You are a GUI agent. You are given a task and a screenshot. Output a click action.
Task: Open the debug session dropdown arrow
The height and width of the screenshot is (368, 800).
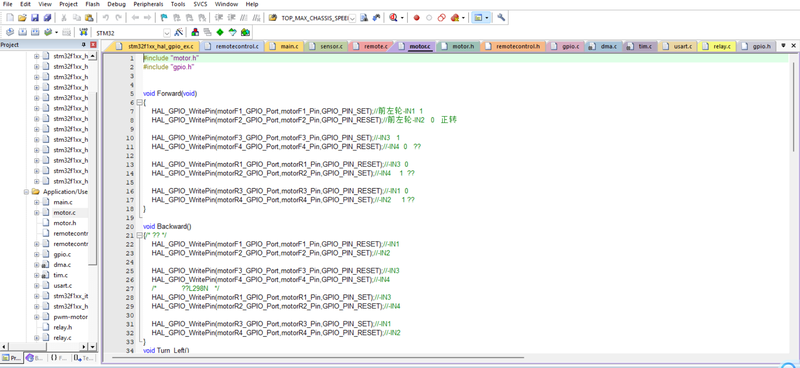(402, 17)
